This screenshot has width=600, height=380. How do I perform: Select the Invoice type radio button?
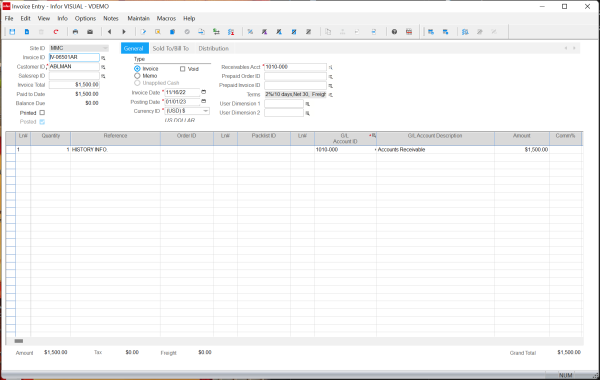(137, 69)
